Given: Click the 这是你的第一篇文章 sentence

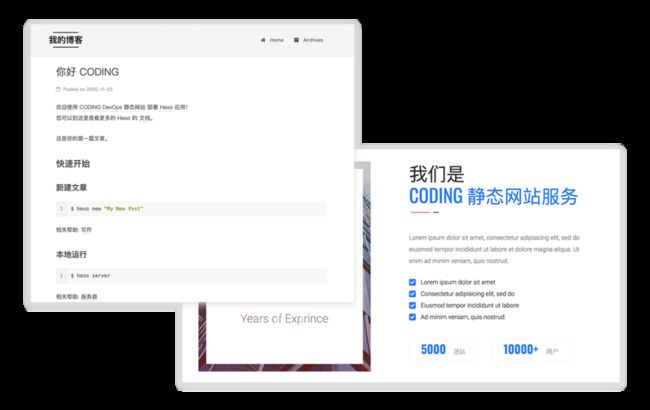Looking at the screenshot, I should pyautogui.click(x=82, y=138).
